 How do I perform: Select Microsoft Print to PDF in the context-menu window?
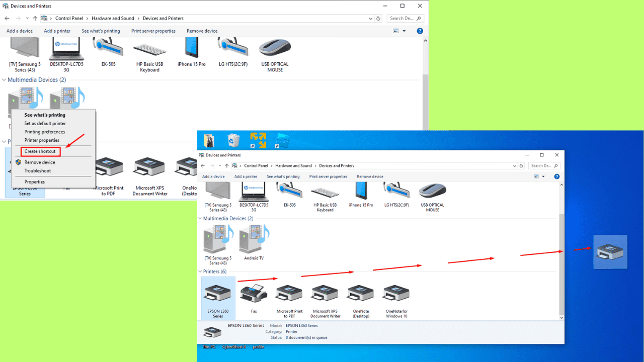108,177
